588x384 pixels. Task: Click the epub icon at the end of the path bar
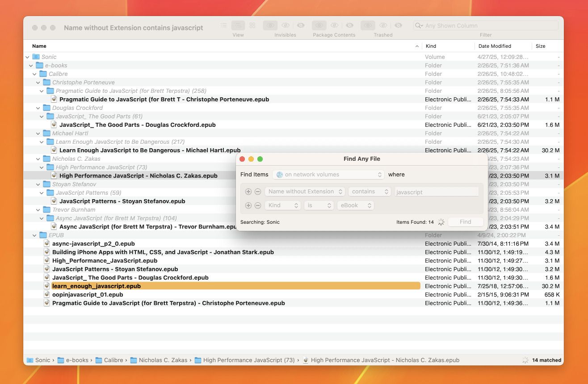coord(306,360)
